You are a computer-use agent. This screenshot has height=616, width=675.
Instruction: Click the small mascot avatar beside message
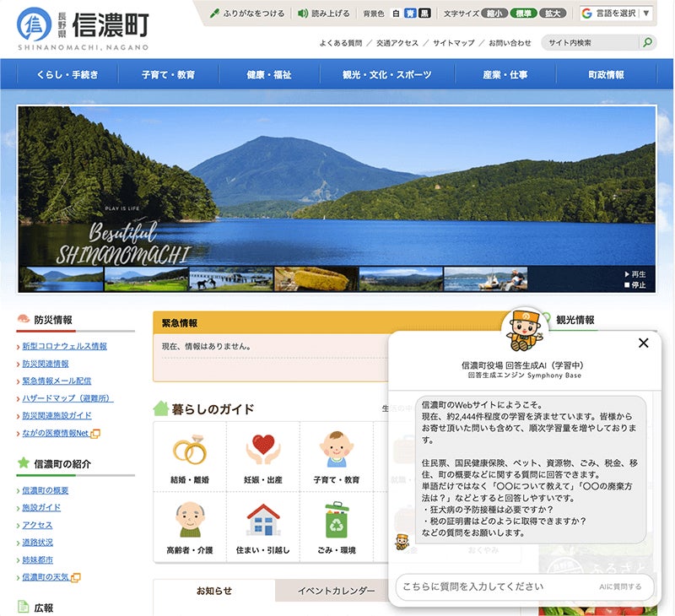coord(402,542)
